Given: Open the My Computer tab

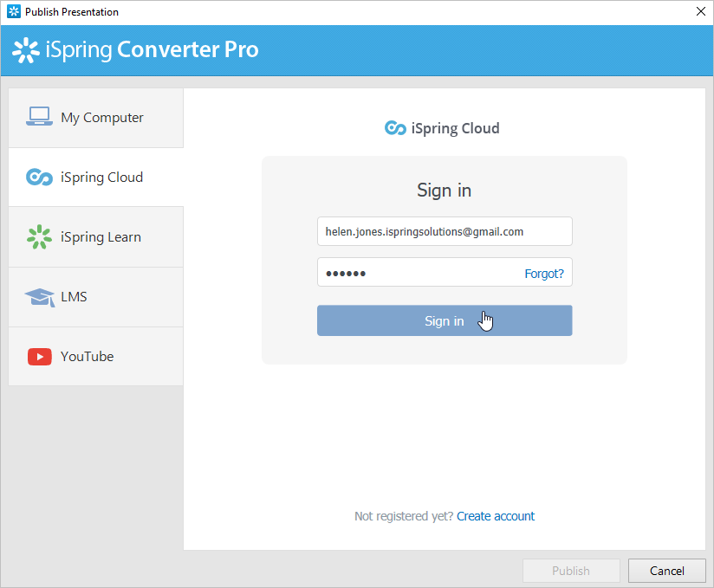Looking at the screenshot, I should [96, 118].
